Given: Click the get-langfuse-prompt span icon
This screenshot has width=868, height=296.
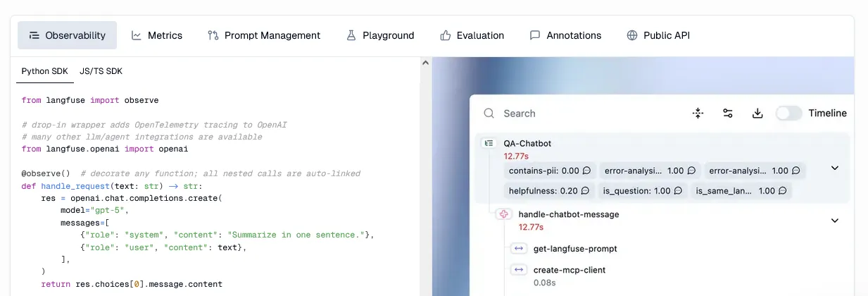Looking at the screenshot, I should pyautogui.click(x=519, y=249).
